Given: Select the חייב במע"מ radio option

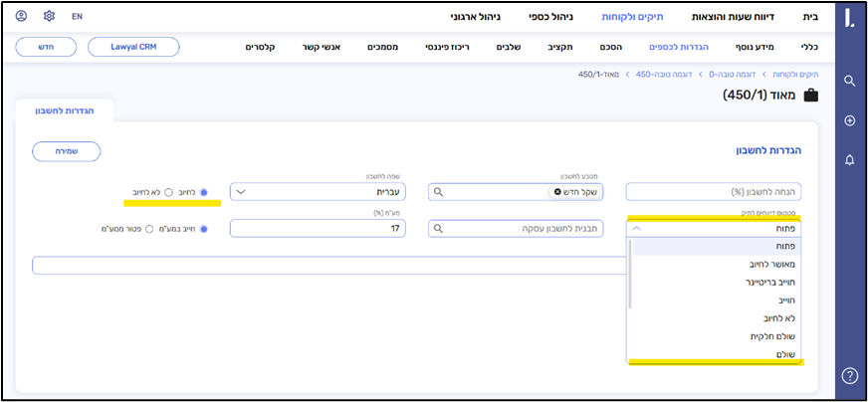Looking at the screenshot, I should 204,229.
